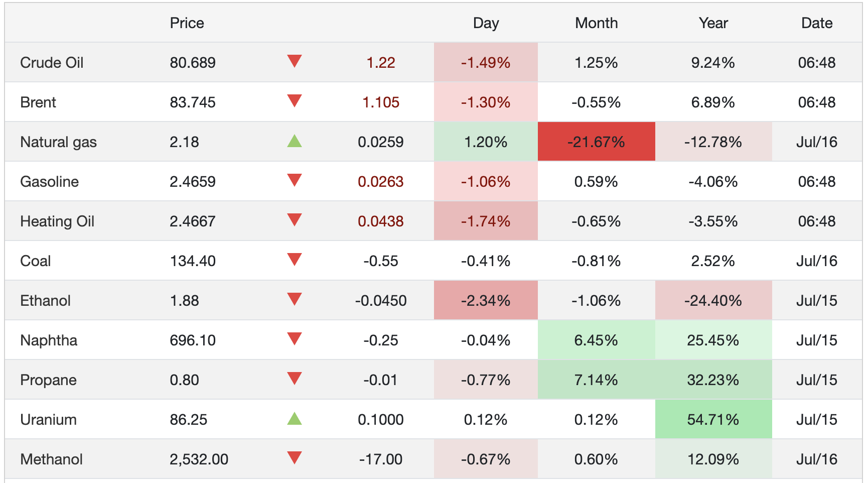Select the Heating Oil price 2.4667
868x483 pixels.
193,221
